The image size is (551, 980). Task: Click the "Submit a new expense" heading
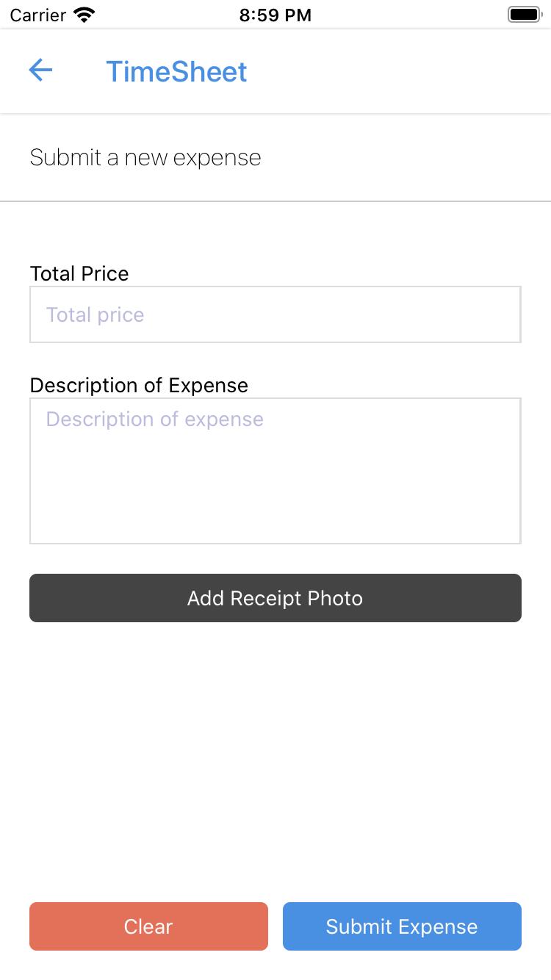tap(145, 158)
